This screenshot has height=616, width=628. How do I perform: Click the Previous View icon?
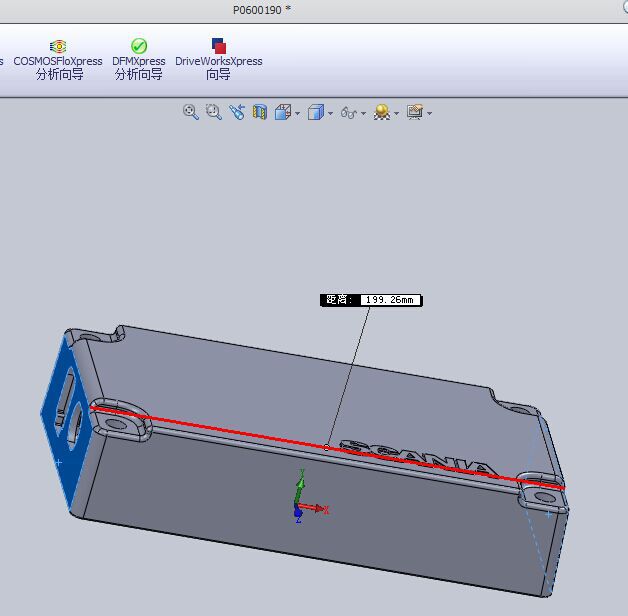tap(237, 113)
